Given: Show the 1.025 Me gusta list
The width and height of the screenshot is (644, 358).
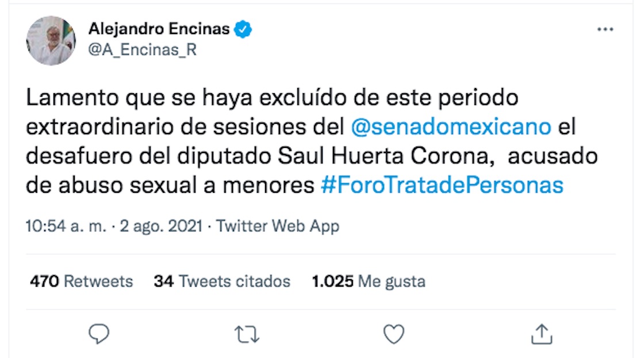Looking at the screenshot, I should tap(369, 281).
